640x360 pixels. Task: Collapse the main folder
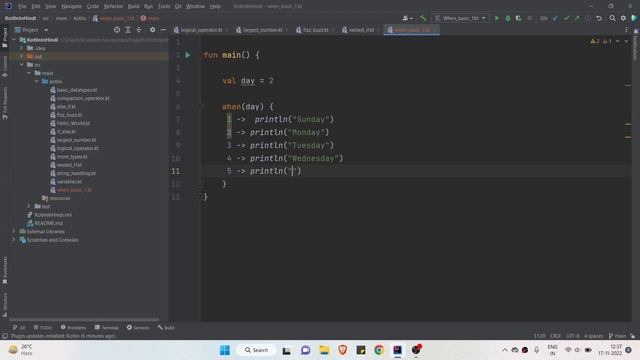pos(29,73)
